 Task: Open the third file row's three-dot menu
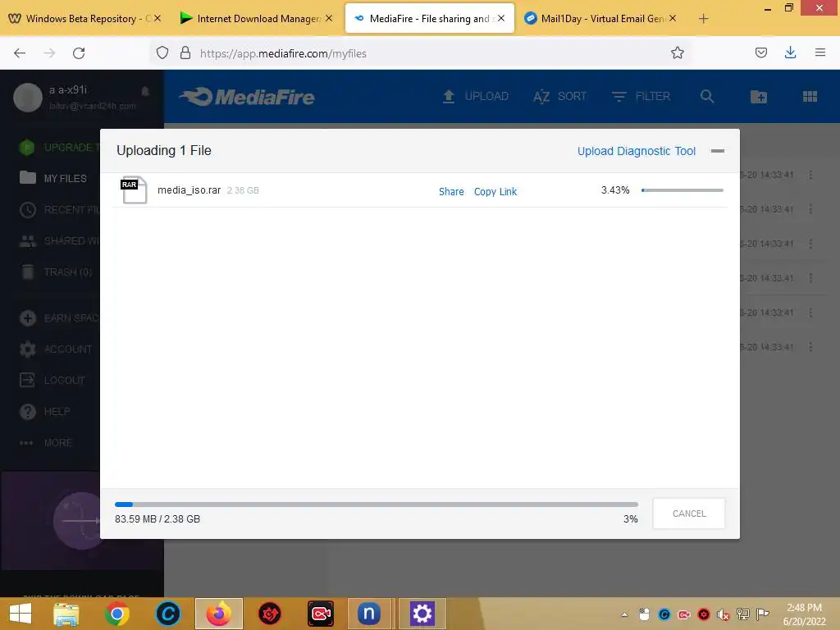coord(810,244)
